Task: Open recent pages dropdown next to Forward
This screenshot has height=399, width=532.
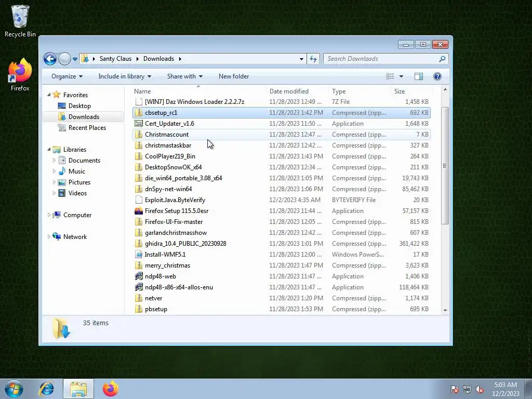Action: [x=75, y=59]
